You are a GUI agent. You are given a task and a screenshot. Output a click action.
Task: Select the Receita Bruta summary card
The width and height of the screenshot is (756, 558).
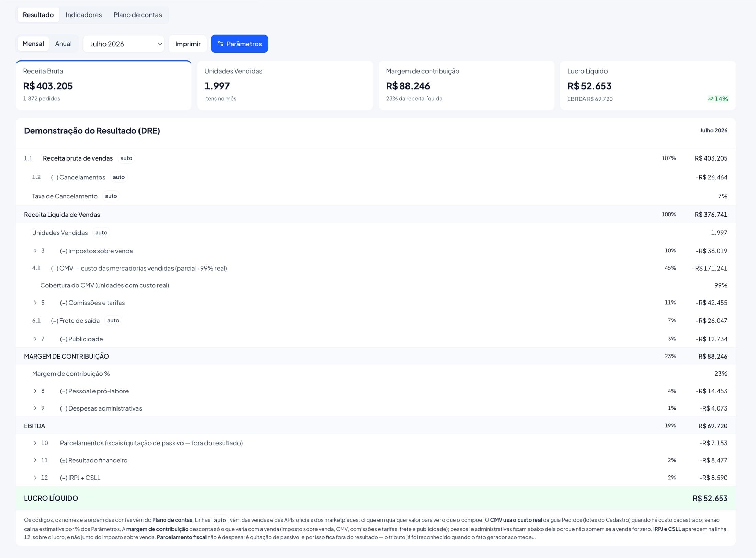(104, 85)
